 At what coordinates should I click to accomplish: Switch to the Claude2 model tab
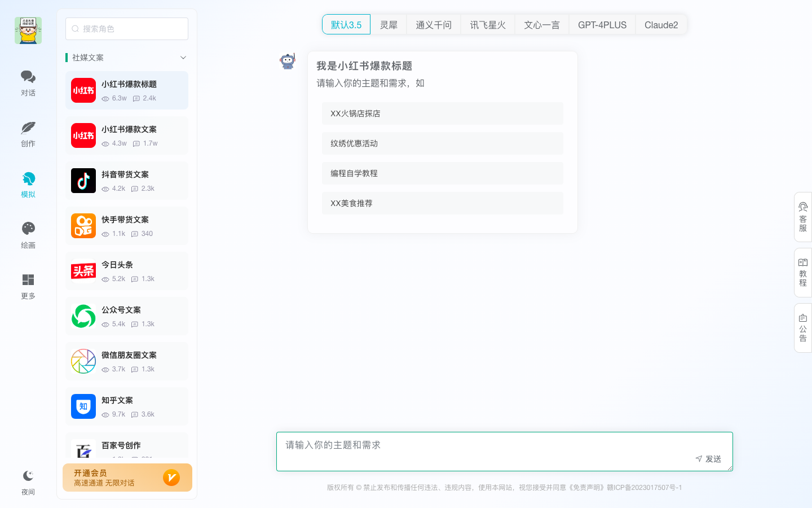[x=661, y=25]
